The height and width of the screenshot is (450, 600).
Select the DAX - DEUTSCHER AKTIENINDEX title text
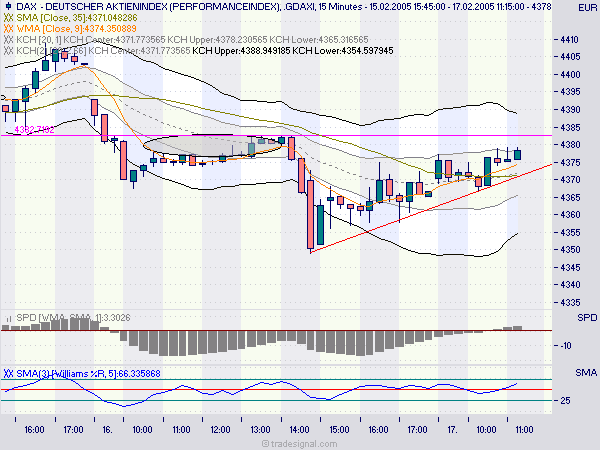[x=90, y=7]
